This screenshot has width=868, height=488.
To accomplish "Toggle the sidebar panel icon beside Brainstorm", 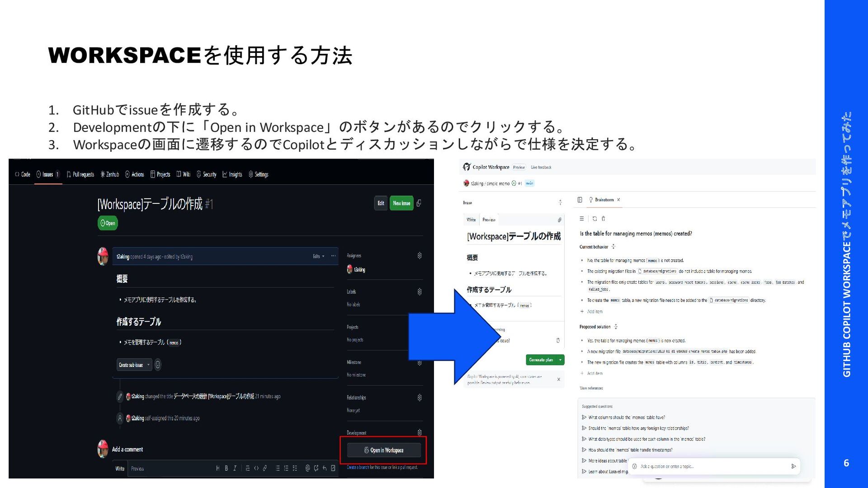I will coord(580,200).
